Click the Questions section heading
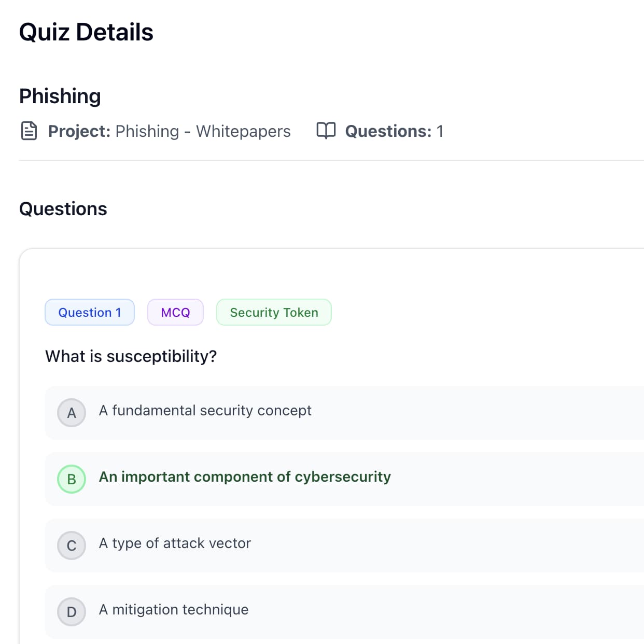This screenshot has width=644, height=644. pos(63,209)
